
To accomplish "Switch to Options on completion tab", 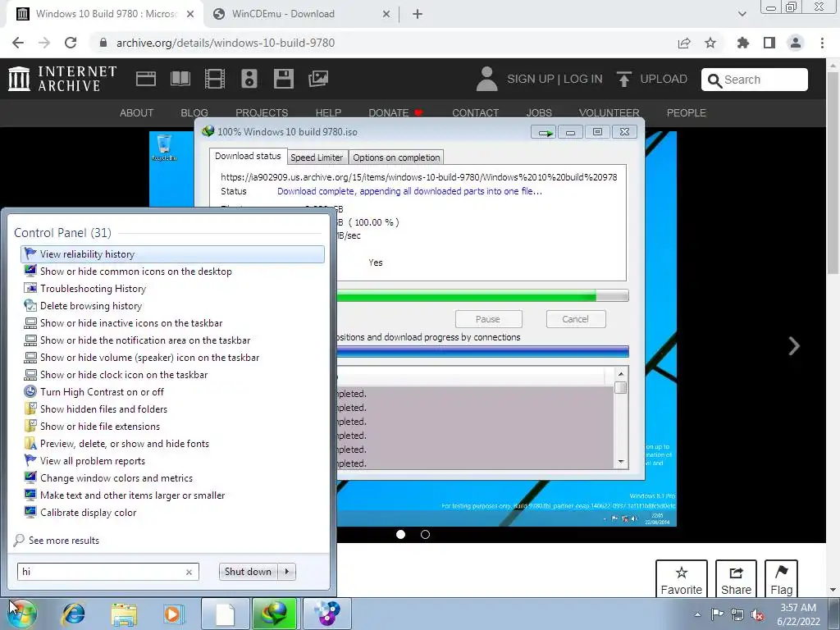I will click(x=396, y=157).
